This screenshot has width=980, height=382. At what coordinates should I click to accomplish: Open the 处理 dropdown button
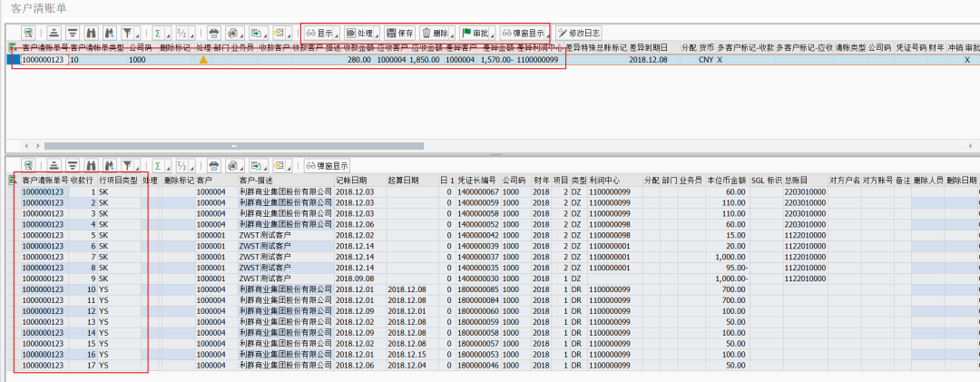(362, 34)
